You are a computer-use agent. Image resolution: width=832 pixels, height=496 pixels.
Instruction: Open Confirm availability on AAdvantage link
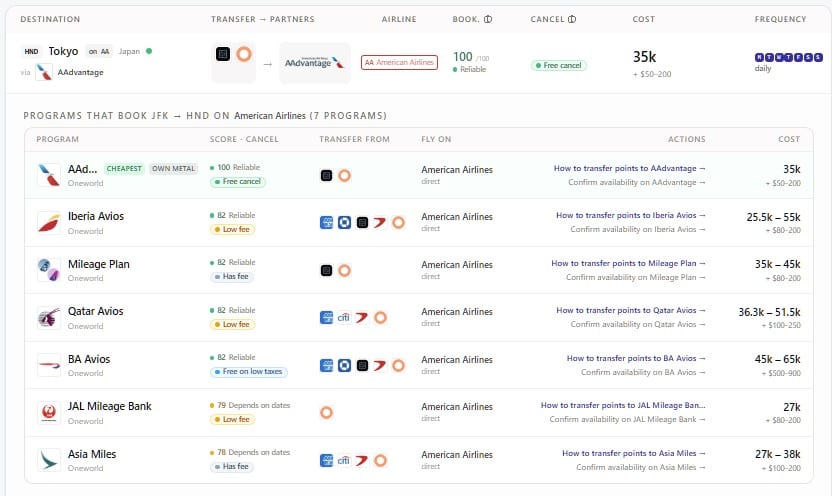(x=637, y=182)
